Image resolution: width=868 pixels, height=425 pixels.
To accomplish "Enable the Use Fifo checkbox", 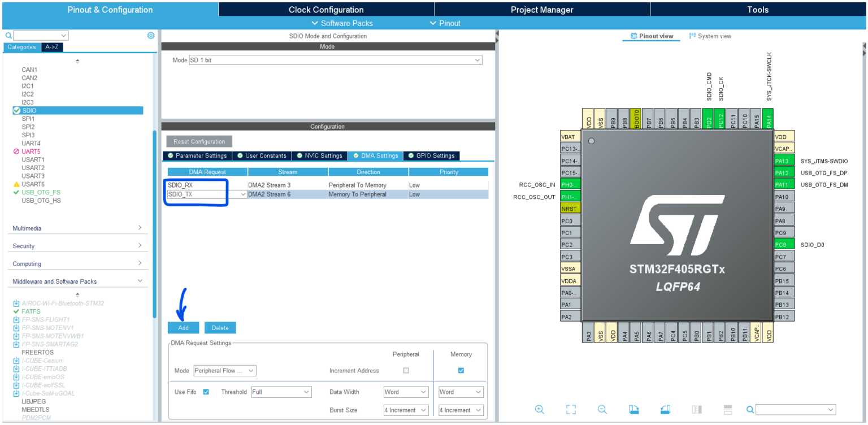I will [206, 392].
